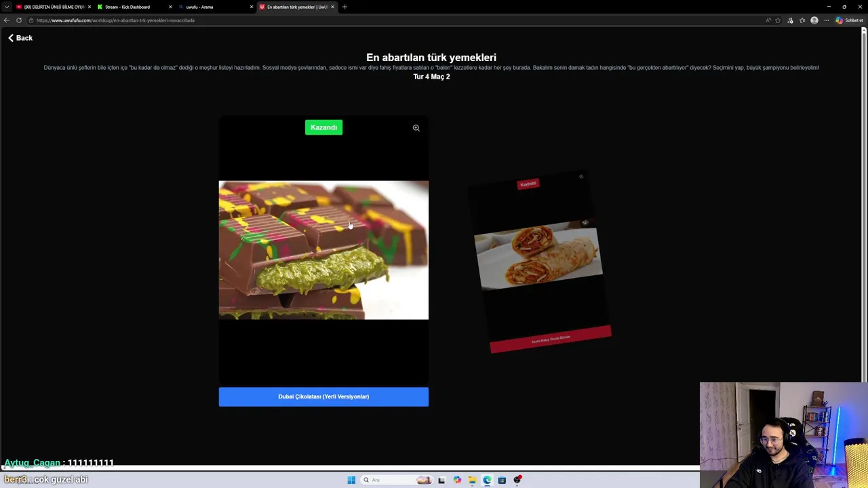868x488 pixels.
Task: Open File Explorer from the taskbar
Action: (472, 480)
